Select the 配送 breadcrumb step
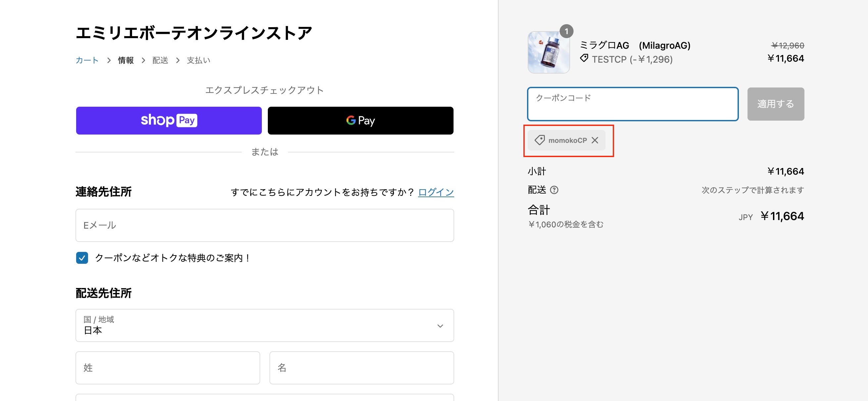 coord(160,60)
